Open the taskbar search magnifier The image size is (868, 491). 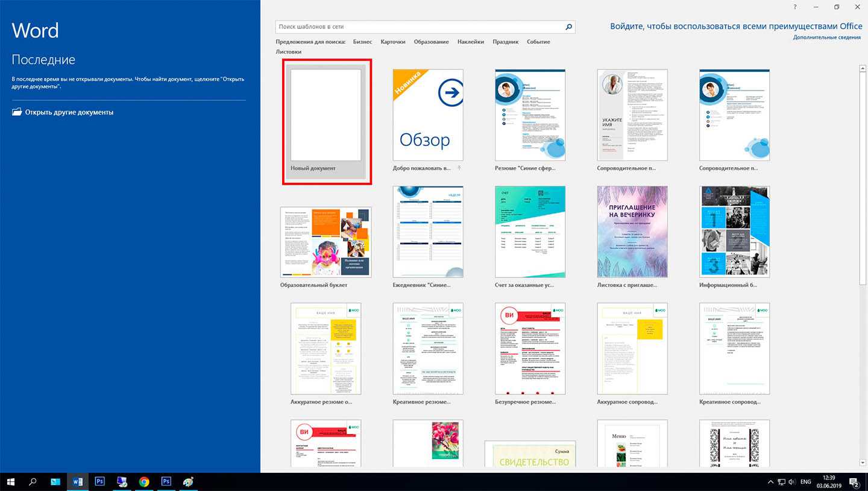33,481
